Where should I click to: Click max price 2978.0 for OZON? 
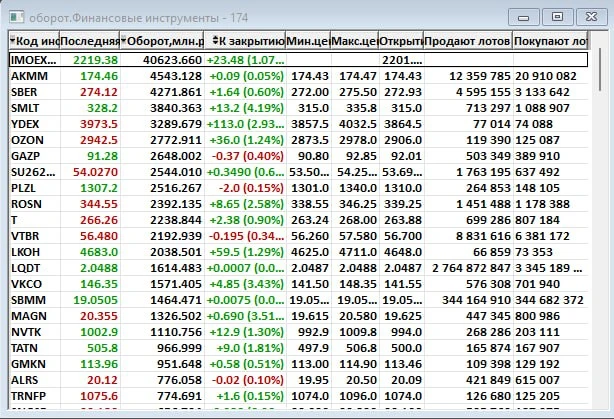point(358,140)
